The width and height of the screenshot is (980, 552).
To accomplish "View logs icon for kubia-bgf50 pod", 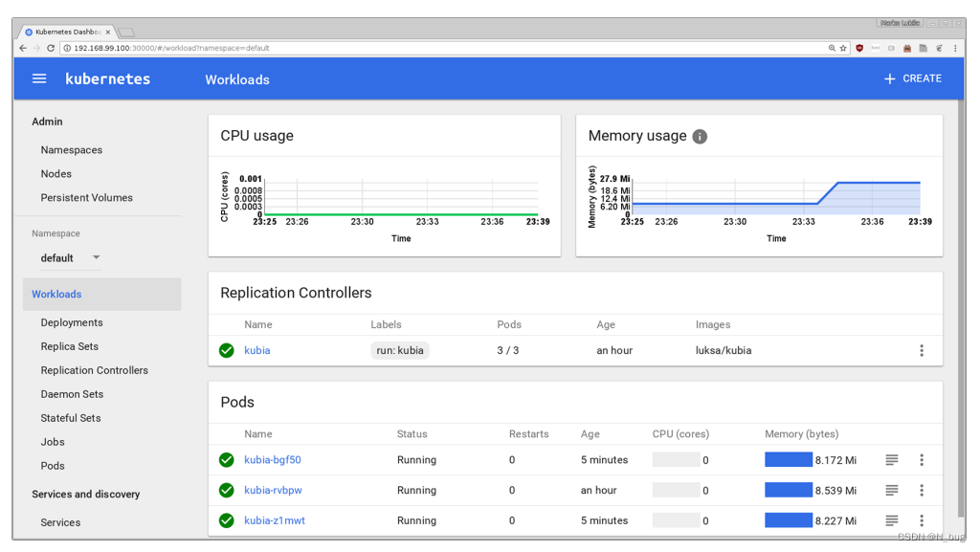I will coord(892,460).
